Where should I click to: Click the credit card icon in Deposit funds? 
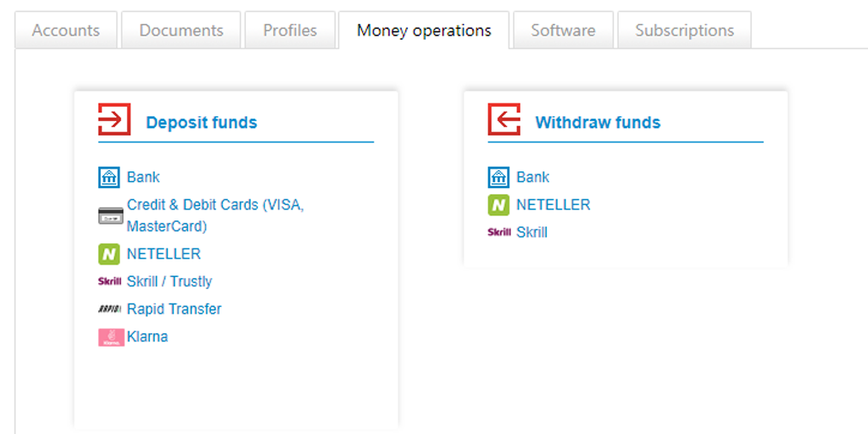[111, 216]
